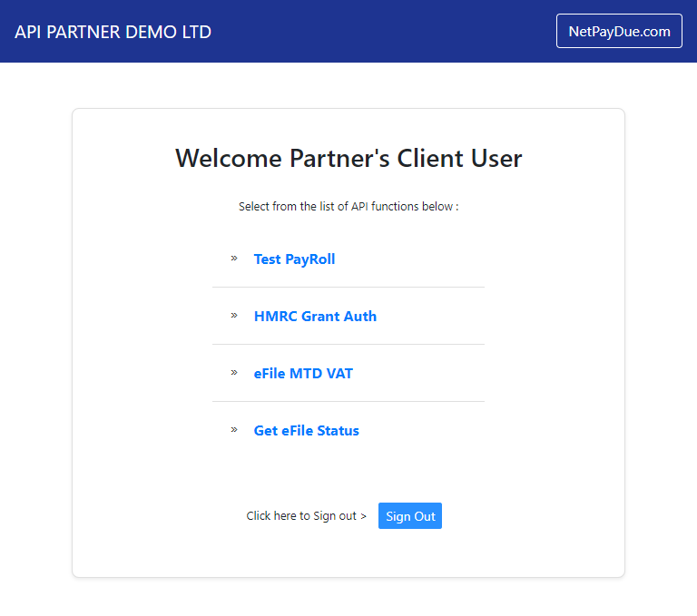Open the Test PayRoll function

[294, 259]
